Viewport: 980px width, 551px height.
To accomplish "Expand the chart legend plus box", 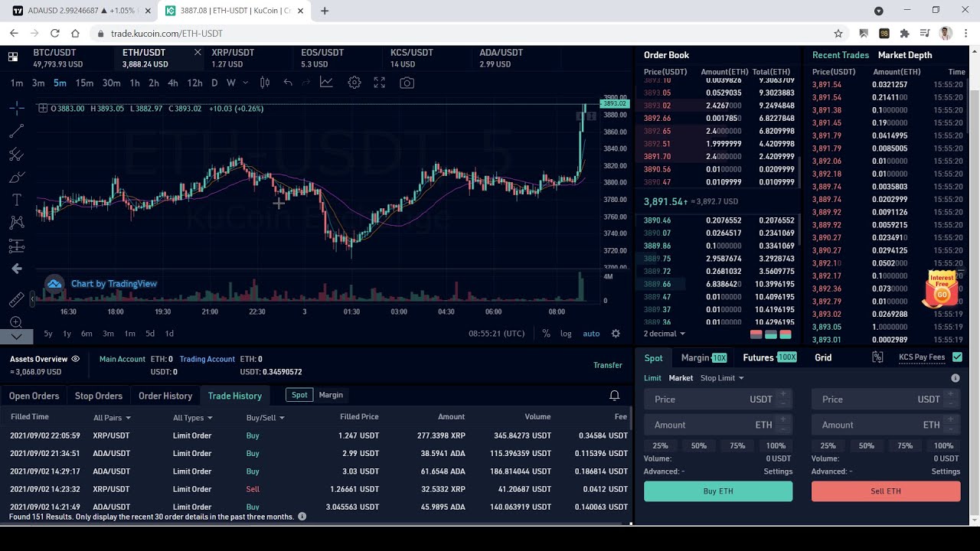I will [x=43, y=109].
